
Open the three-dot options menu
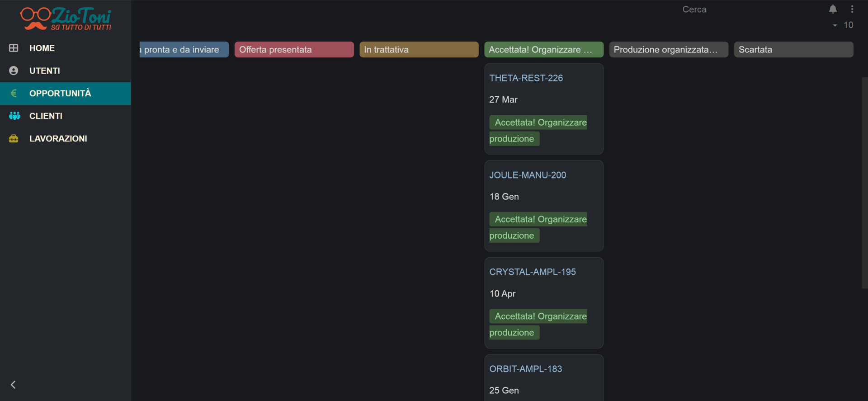(852, 9)
